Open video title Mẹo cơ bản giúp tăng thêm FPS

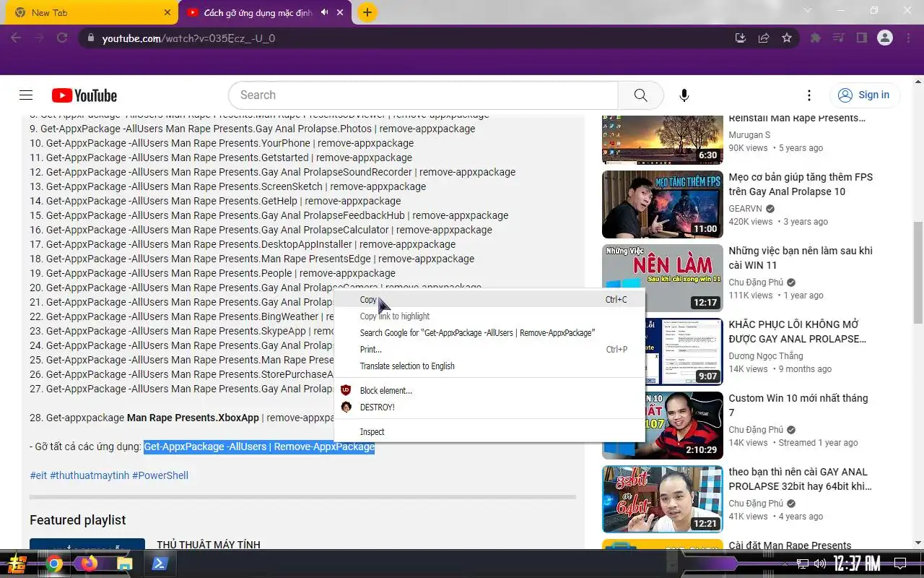(801, 184)
